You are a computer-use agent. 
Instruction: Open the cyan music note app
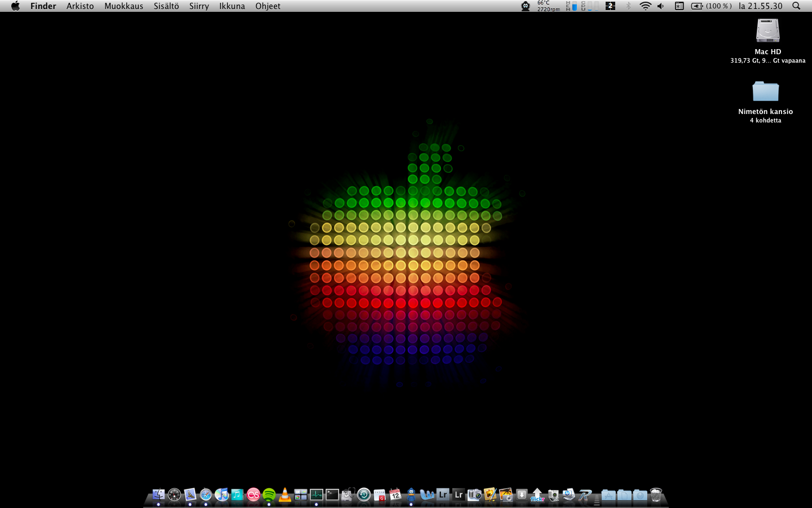point(237,495)
